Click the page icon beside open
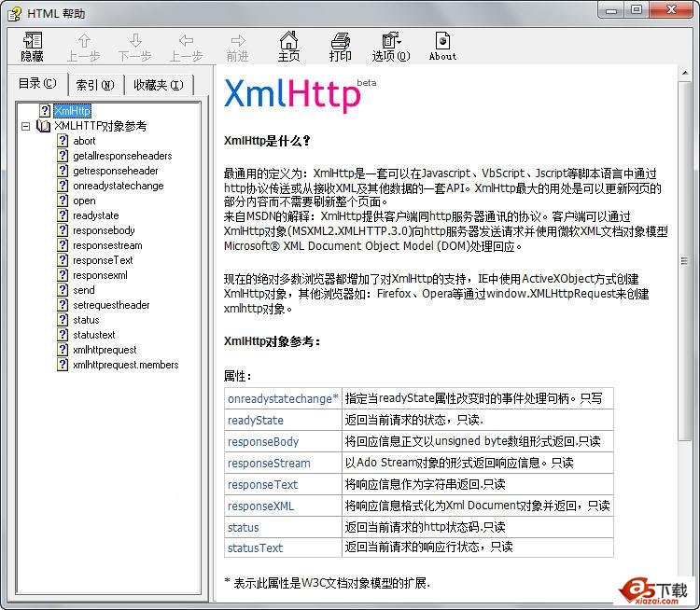 coord(63,201)
